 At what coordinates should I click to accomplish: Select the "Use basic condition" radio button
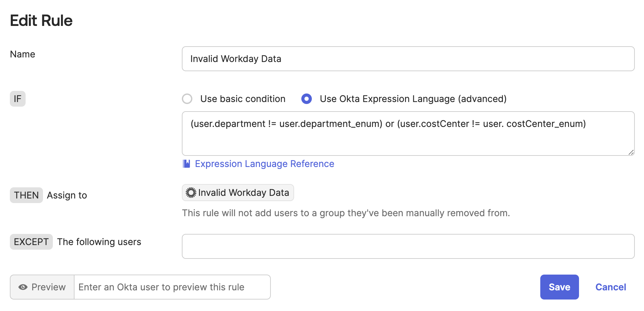187,99
